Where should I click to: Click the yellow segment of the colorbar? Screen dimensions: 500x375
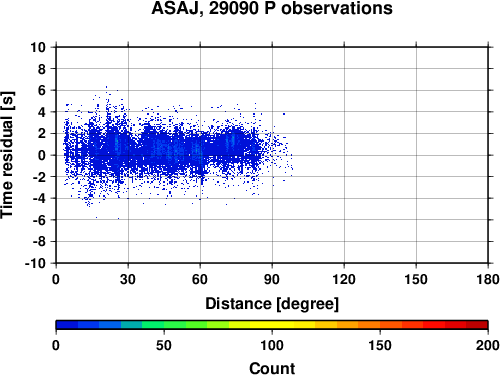click(x=272, y=325)
